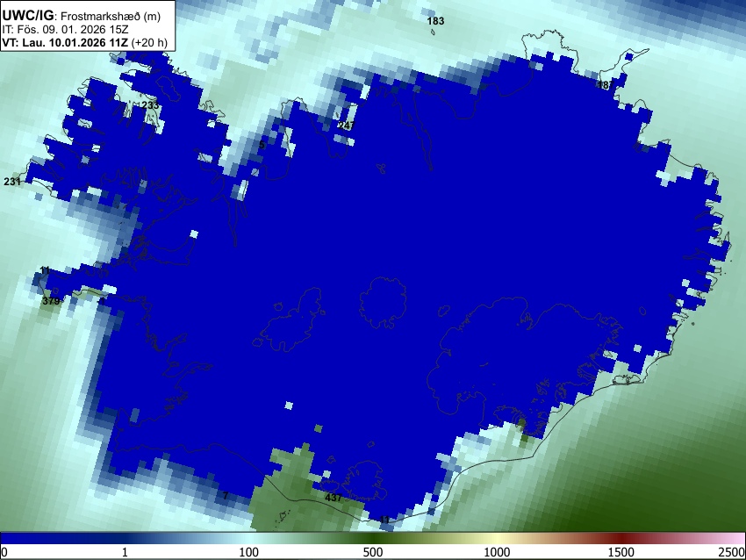This screenshot has width=746, height=560.
Task: Click the 233 station value label
Action: pos(150,105)
